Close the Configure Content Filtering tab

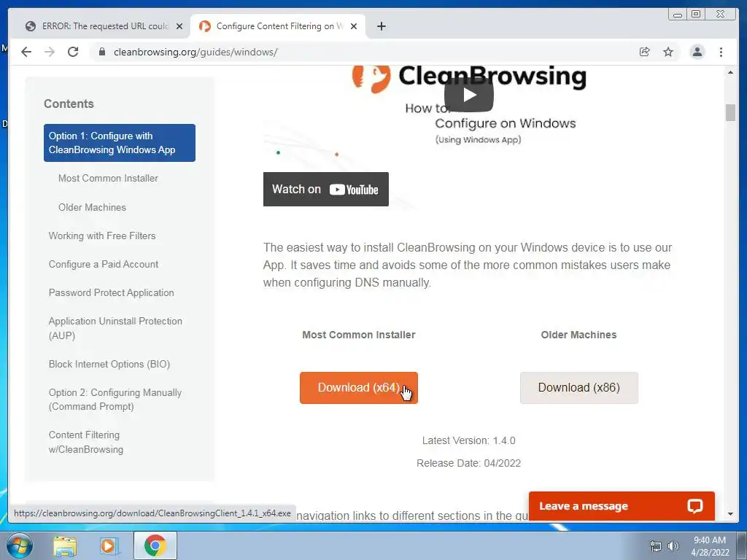(x=354, y=26)
